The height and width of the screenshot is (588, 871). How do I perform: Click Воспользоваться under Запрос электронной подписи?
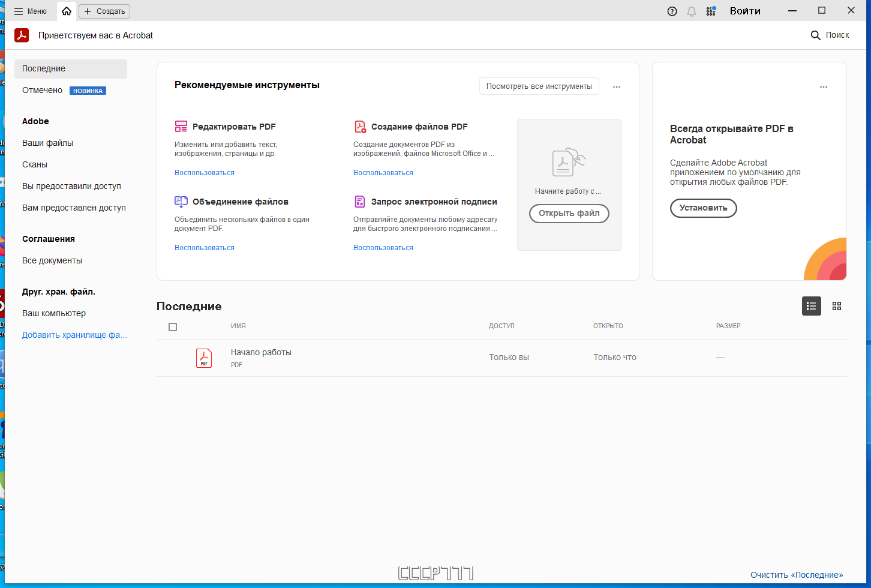(x=383, y=248)
